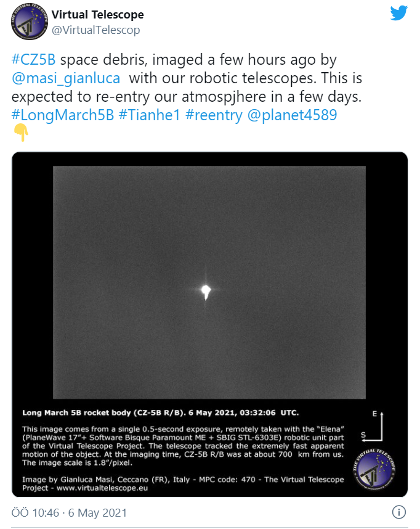The width and height of the screenshot is (420, 529).
Task: Open the @VirtualTelescop handle link
Action: pos(95,30)
